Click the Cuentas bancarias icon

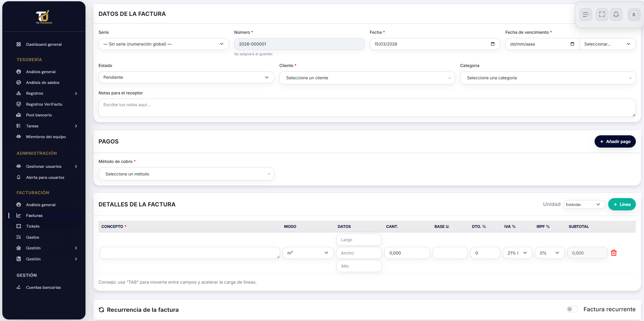tap(19, 287)
